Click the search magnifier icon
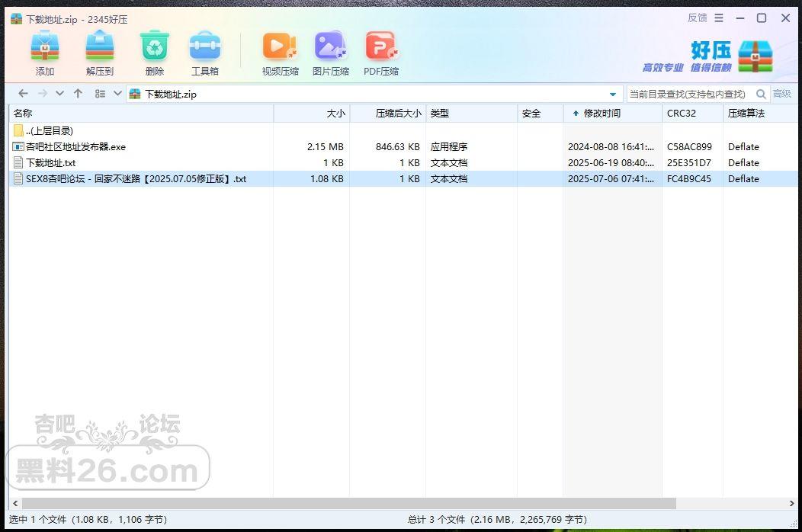 click(x=761, y=94)
